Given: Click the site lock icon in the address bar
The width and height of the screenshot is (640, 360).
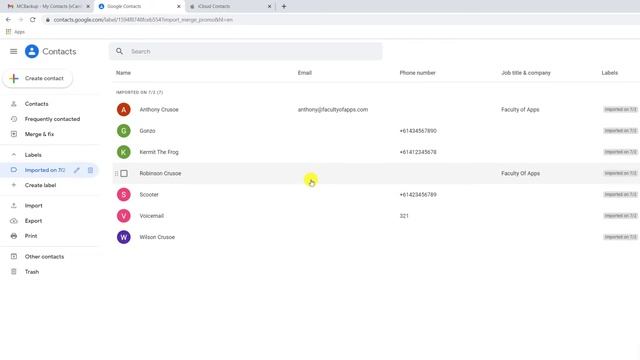Looking at the screenshot, I should (47, 20).
